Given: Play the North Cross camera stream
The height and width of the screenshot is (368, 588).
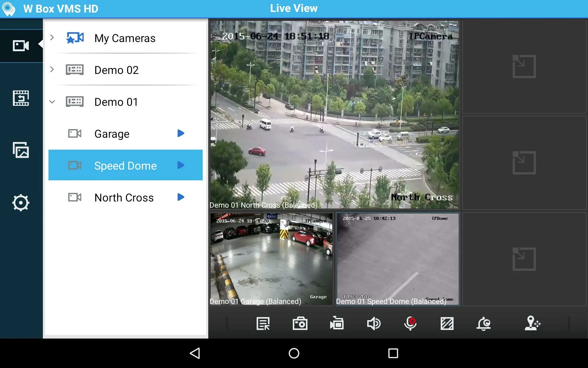Looking at the screenshot, I should click(x=181, y=197).
